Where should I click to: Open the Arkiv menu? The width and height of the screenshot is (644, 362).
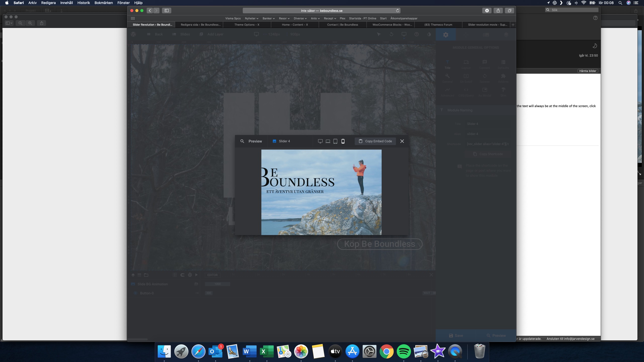pyautogui.click(x=32, y=3)
